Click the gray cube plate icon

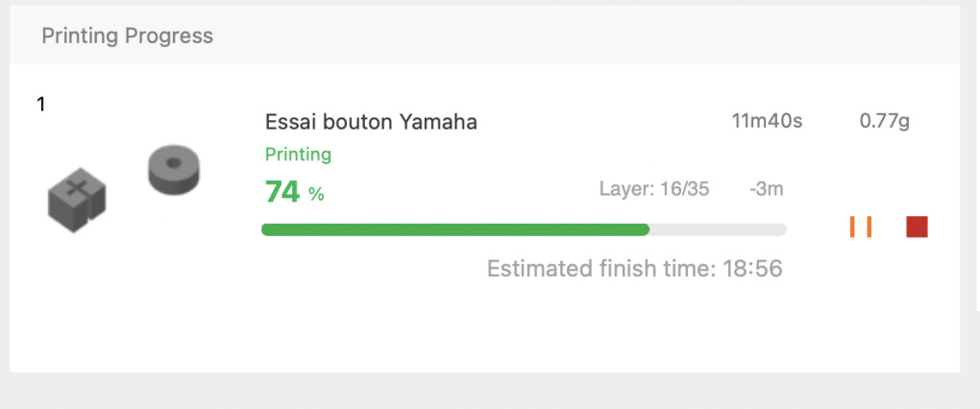77,200
